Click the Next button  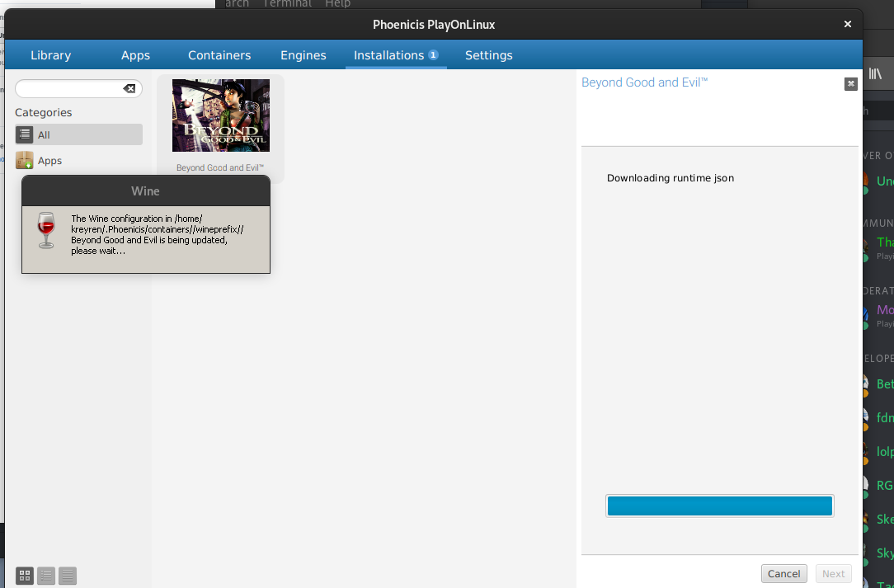tap(833, 574)
